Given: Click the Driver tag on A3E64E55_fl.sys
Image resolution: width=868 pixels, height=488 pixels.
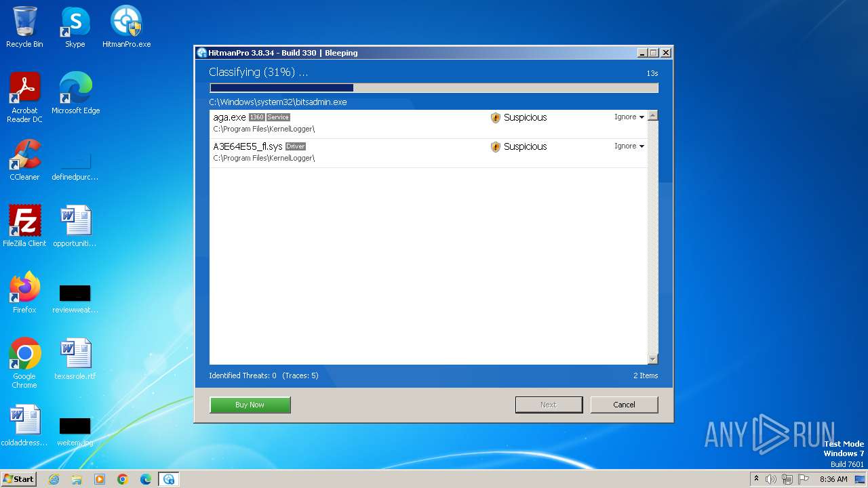Looking at the screenshot, I should pyautogui.click(x=296, y=146).
